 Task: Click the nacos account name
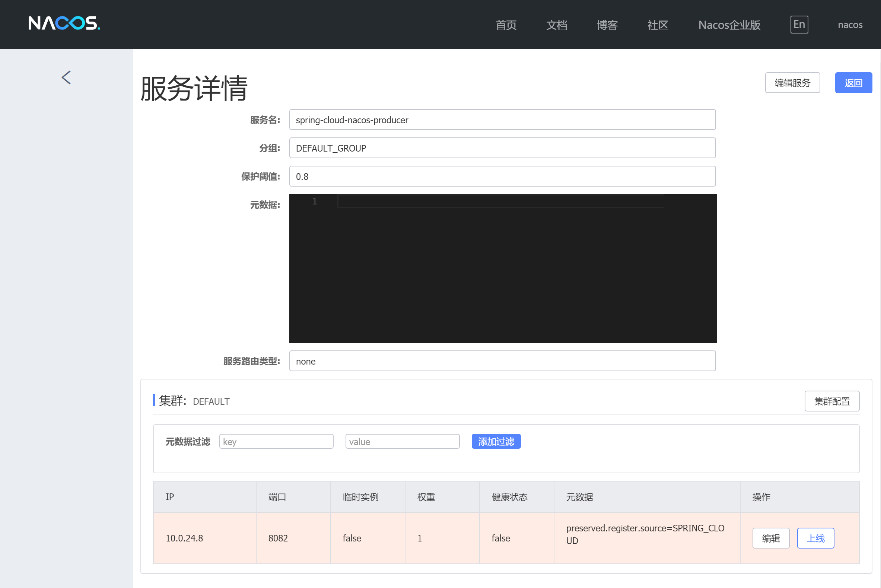pyautogui.click(x=849, y=25)
